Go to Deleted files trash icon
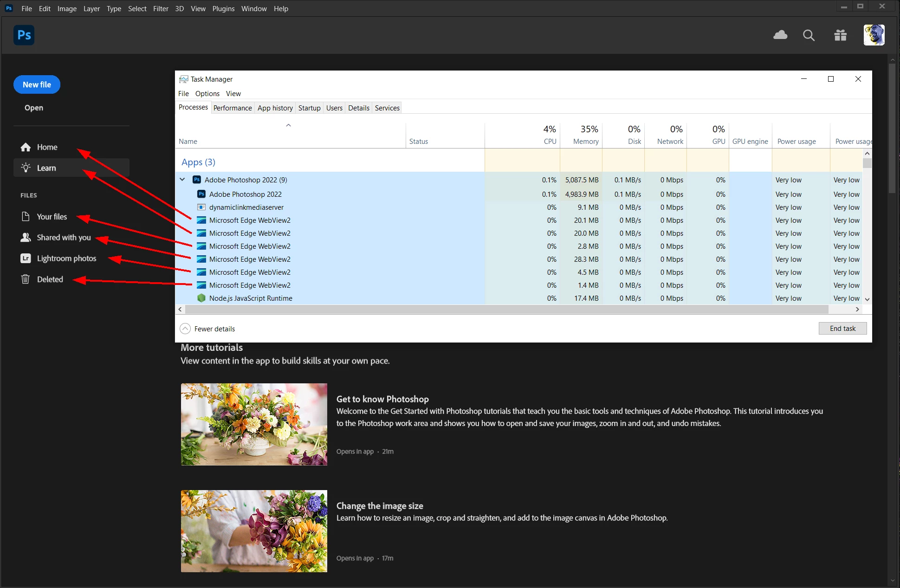This screenshot has width=900, height=588. pyautogui.click(x=26, y=279)
